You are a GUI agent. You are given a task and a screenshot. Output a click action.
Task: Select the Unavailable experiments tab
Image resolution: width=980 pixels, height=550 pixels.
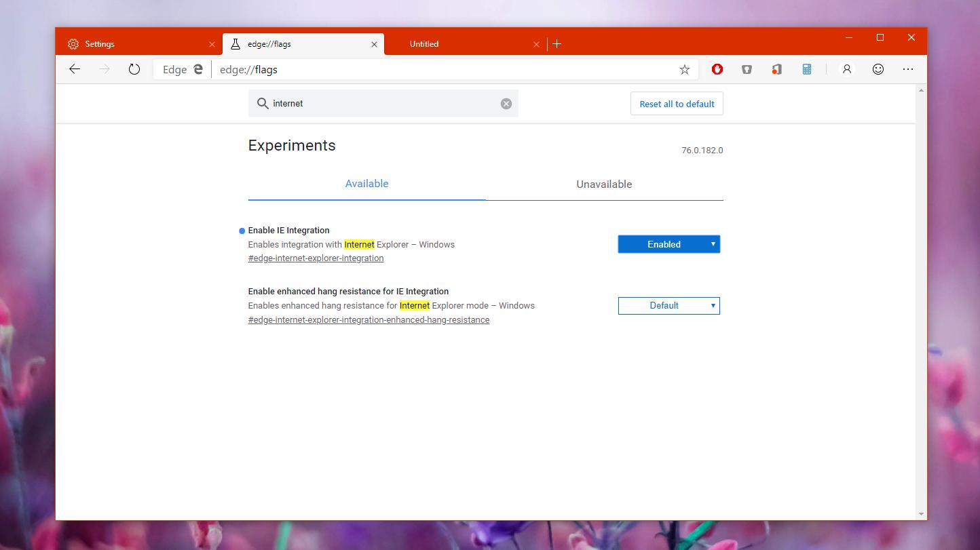pos(604,184)
